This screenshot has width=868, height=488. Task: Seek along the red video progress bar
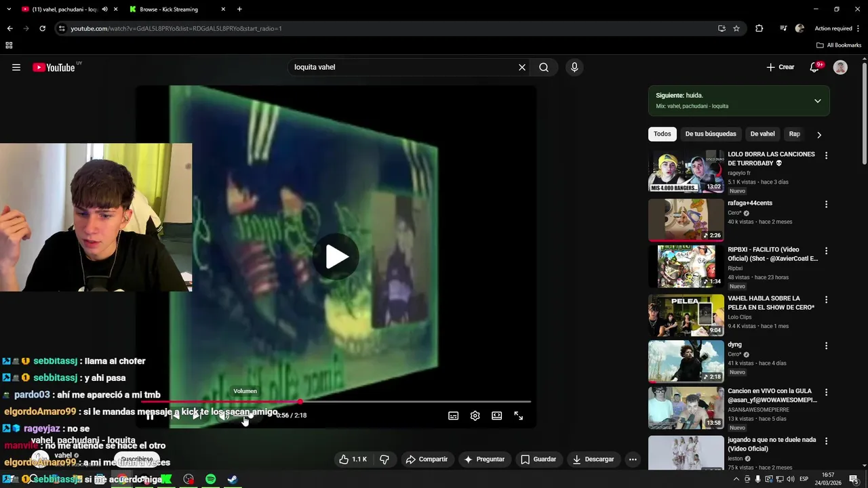(x=336, y=402)
